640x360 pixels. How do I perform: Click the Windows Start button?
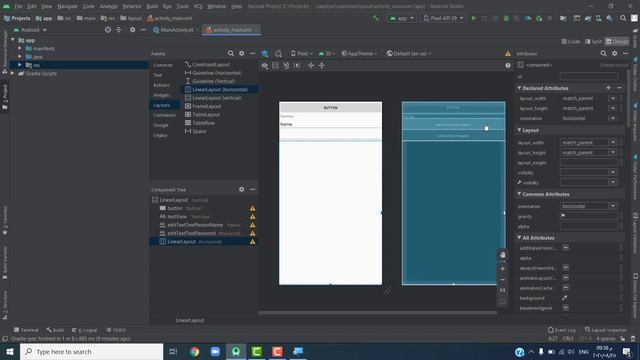(10, 351)
